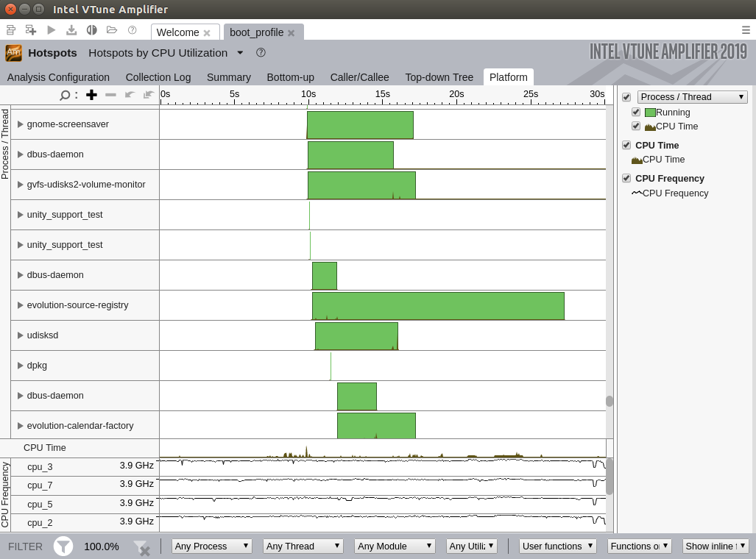
Task: Open help icon beside Hotspots viewpoint
Action: click(x=261, y=53)
